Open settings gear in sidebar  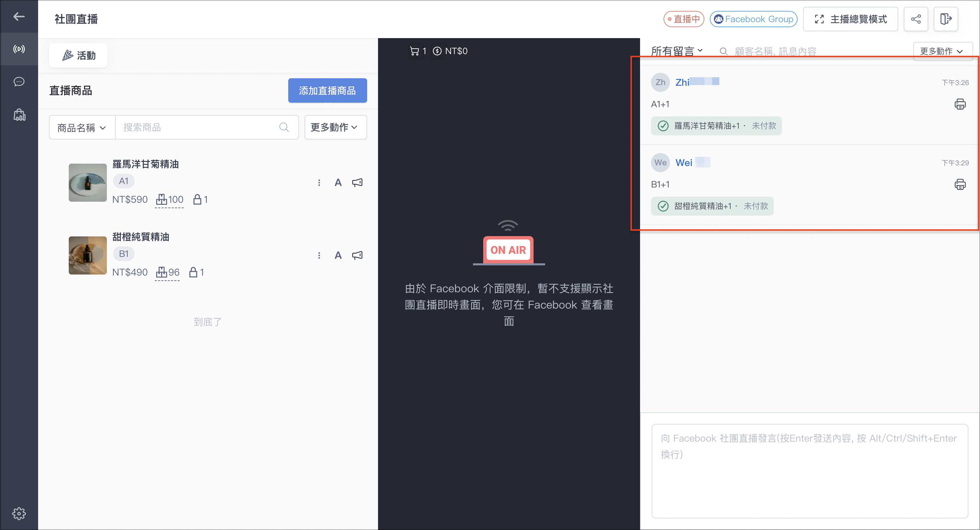coord(19,514)
